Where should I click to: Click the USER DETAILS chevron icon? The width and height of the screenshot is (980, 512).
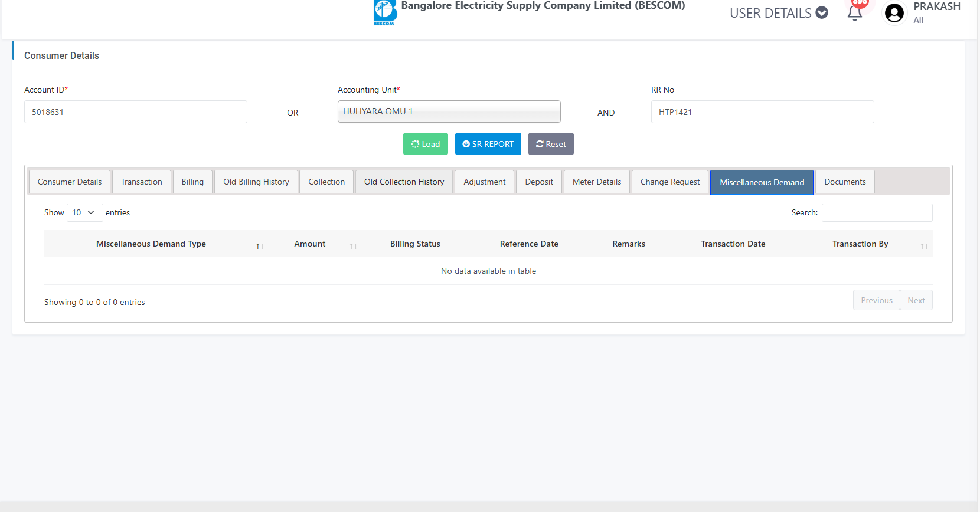(x=822, y=12)
